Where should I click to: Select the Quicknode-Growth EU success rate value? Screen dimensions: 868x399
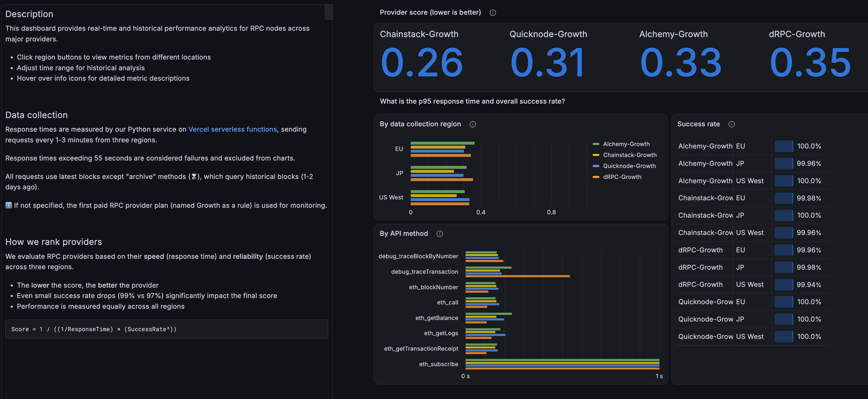809,302
